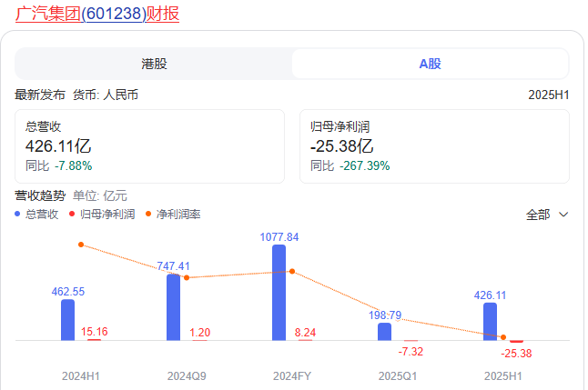588x390 pixels.
Task: Click the orange line point above 2024H1
Action: [81, 245]
